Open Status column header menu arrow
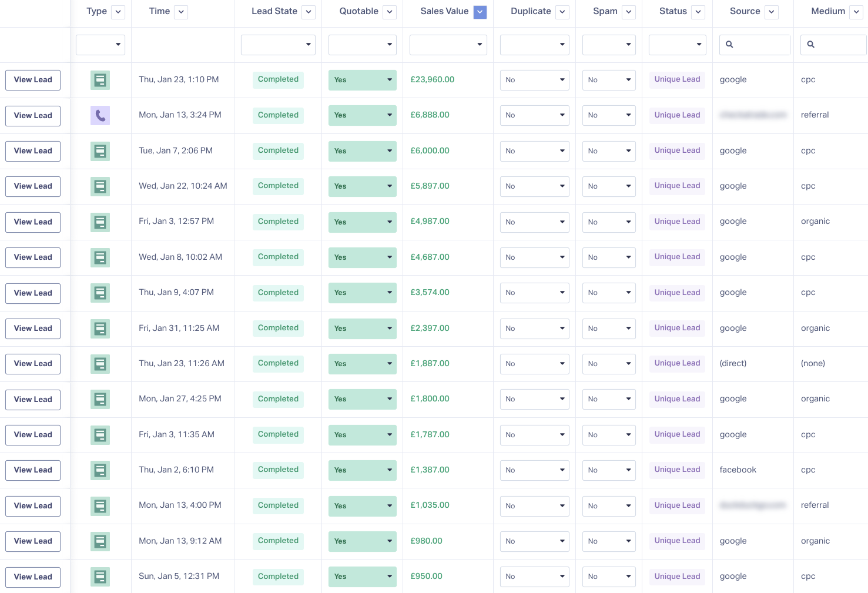Screen dimensions: 868x593 698,12
